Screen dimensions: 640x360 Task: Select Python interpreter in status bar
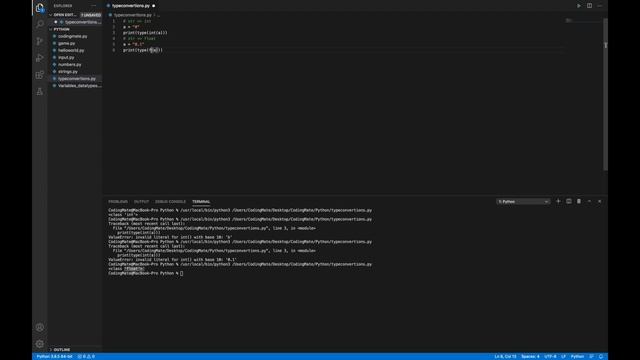tap(54, 356)
